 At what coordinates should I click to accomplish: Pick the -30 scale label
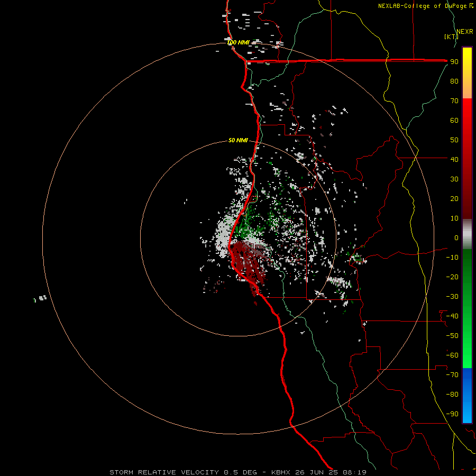[x=452, y=297]
